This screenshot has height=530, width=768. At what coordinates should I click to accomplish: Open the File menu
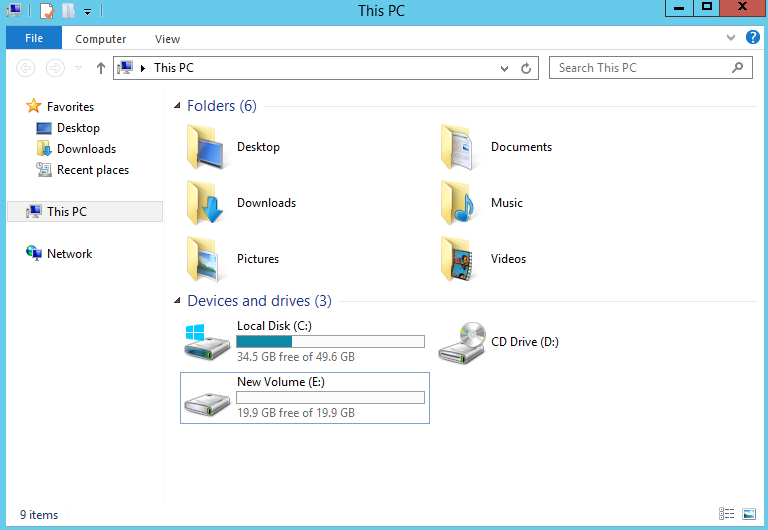[34, 38]
